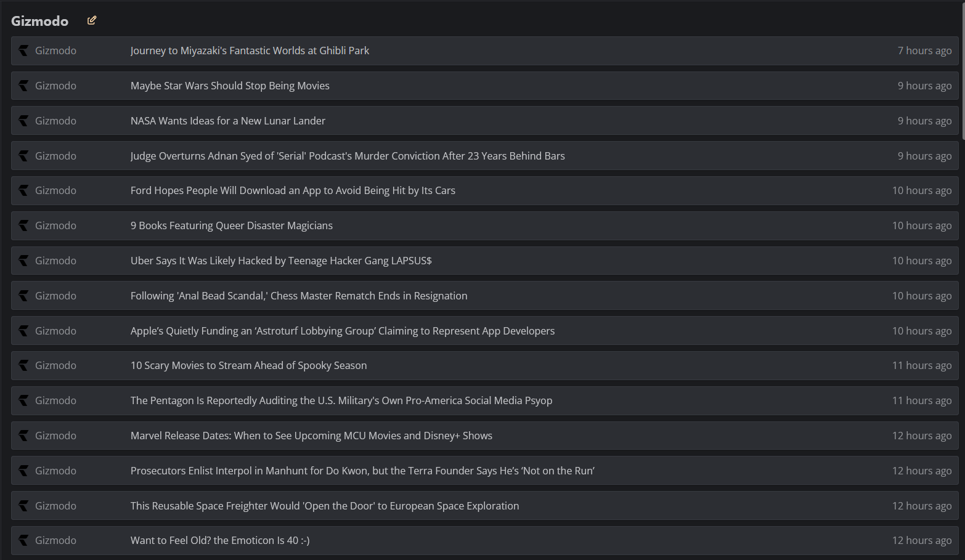This screenshot has width=965, height=560.
Task: Select '12 hours ago' on the Emoticon Is 40 row
Action: [x=922, y=540]
